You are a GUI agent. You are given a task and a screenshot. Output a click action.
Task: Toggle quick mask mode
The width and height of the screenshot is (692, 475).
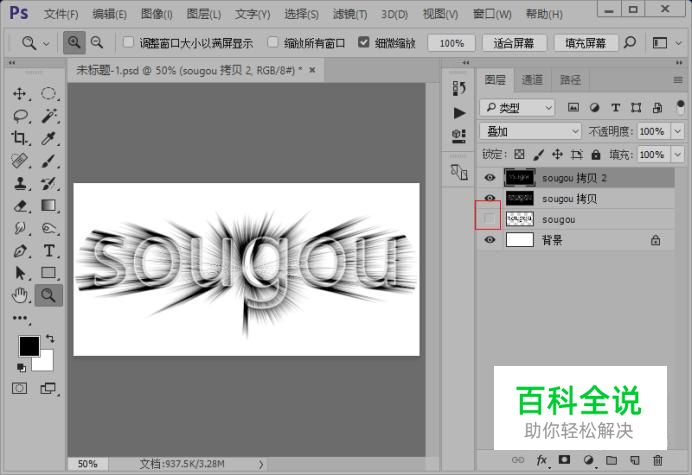point(19,388)
